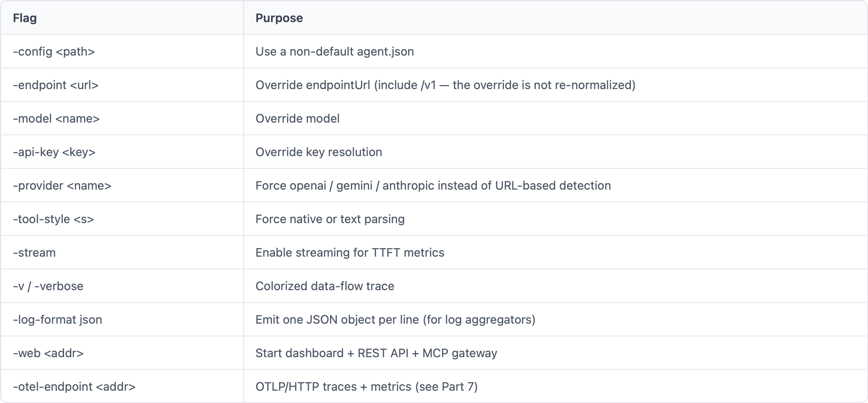Select the -otel-endpoint <addr> flag cell
This screenshot has width=868, height=403.
122,386
